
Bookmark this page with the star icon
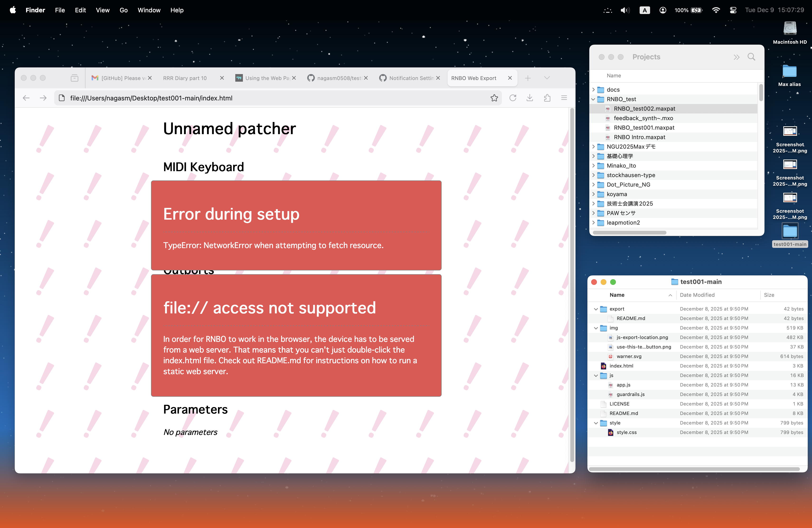[x=494, y=98]
